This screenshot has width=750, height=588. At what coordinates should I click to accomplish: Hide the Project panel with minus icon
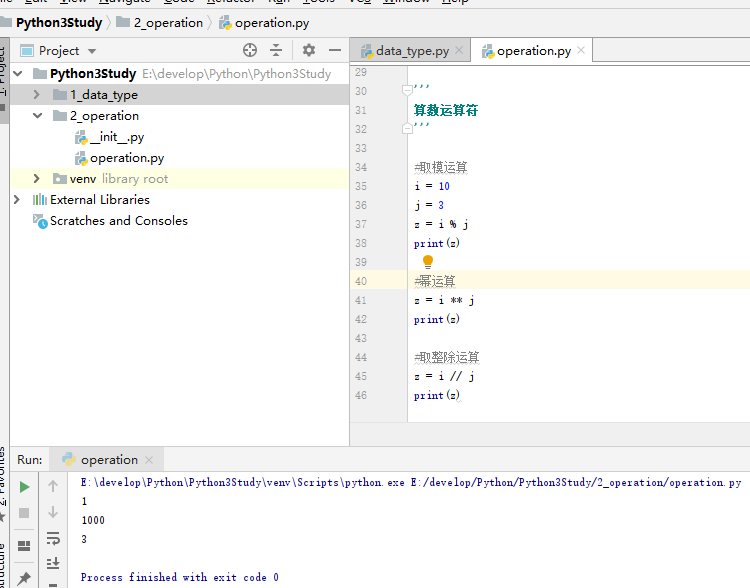335,50
